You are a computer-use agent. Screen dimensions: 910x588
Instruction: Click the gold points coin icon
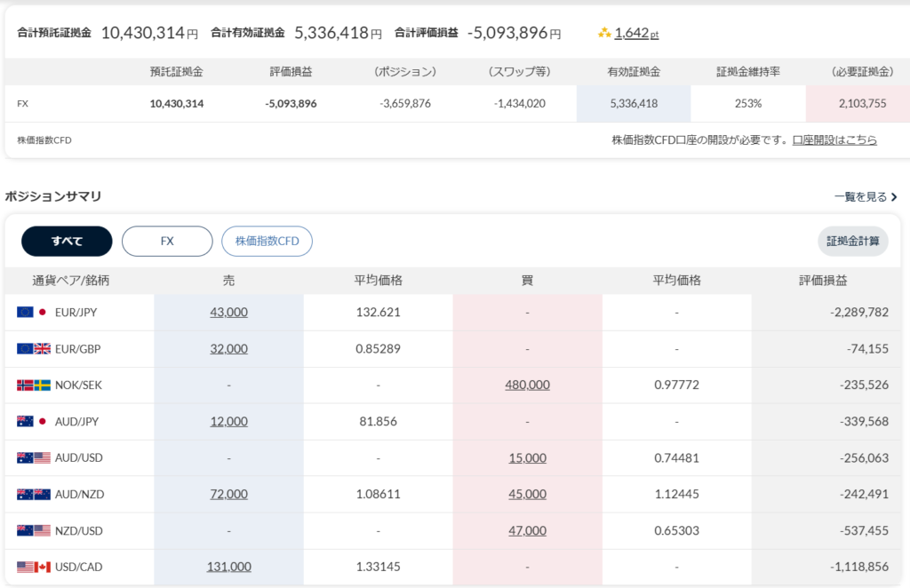[604, 33]
